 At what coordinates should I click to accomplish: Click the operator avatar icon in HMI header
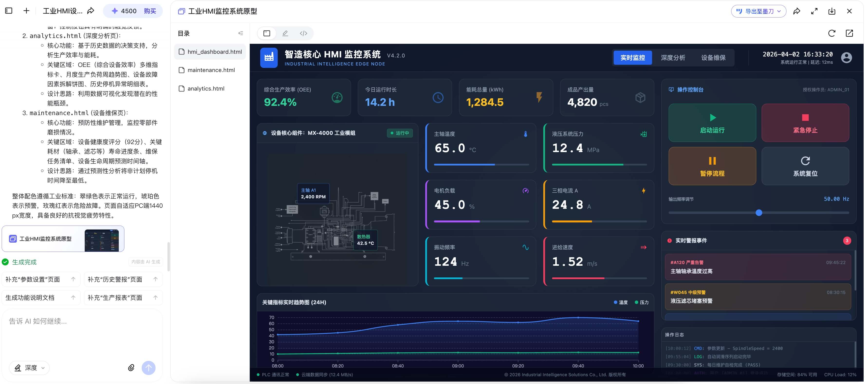pos(846,58)
